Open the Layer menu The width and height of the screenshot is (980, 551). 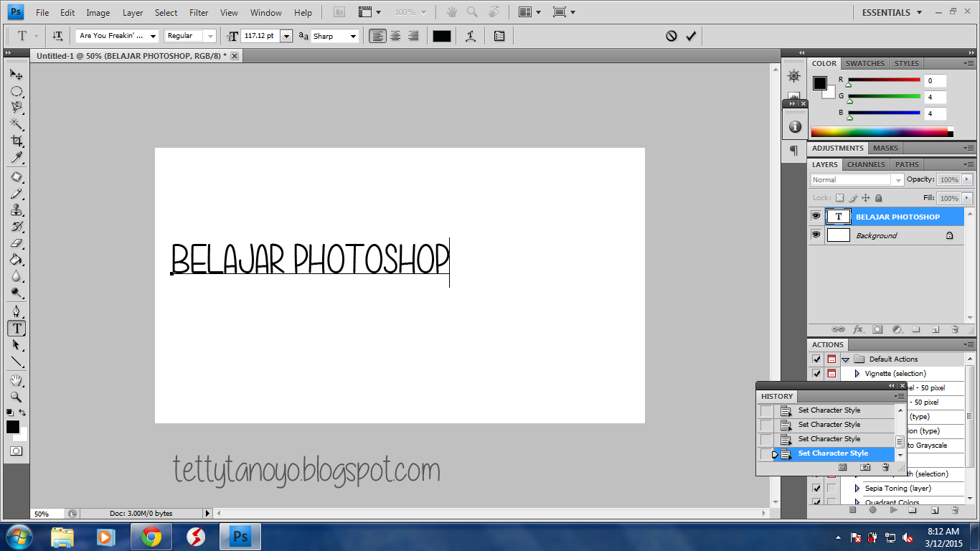point(133,12)
